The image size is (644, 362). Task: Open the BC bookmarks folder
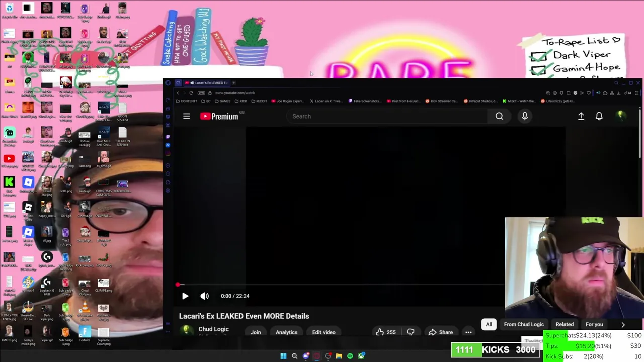coord(206,101)
